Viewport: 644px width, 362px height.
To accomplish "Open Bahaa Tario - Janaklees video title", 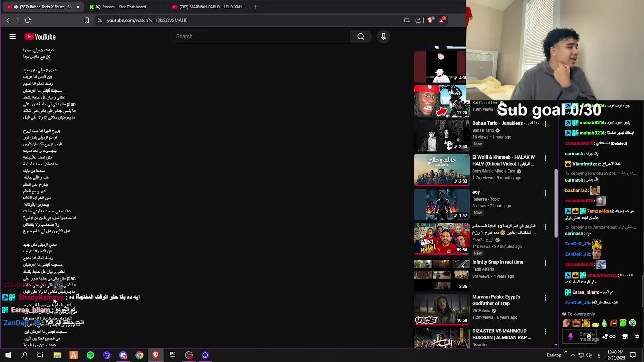I will click(506, 123).
